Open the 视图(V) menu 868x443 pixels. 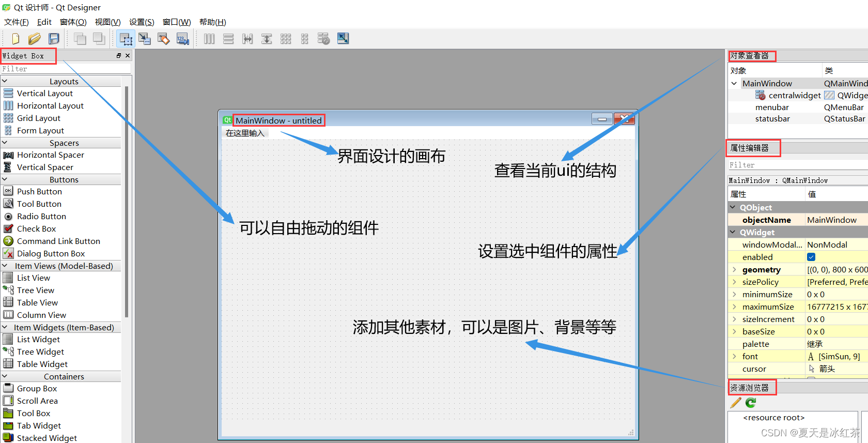pos(107,22)
